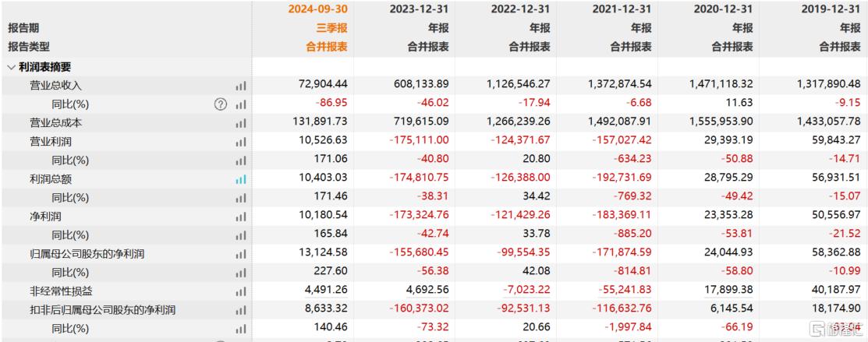
Task: Open chart icon for 扣非后归属母公司股东的净利润
Action: [241, 310]
